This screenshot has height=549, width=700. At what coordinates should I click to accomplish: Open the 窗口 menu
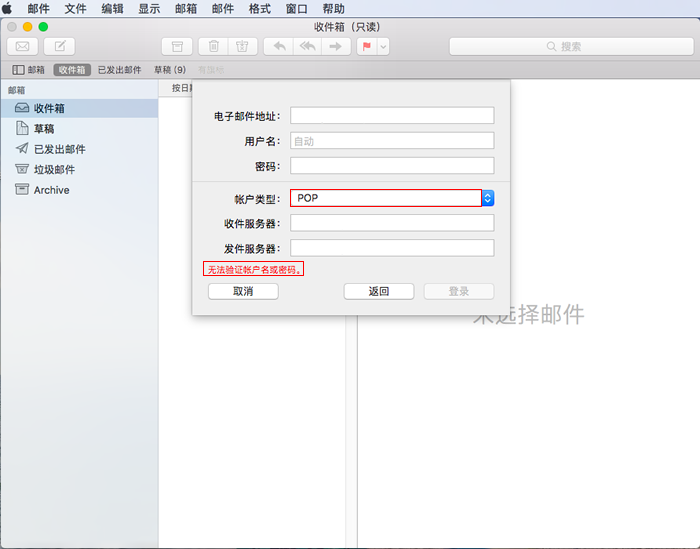pos(296,8)
